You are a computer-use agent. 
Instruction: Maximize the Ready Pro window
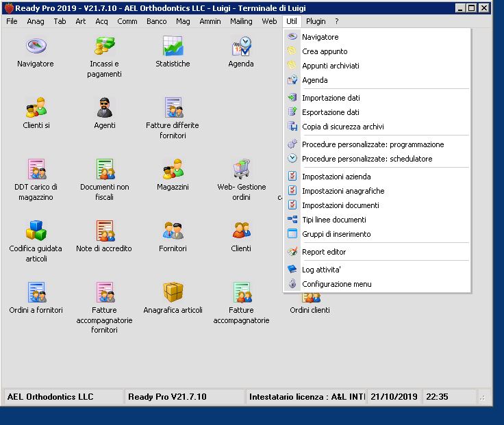coord(472,8)
